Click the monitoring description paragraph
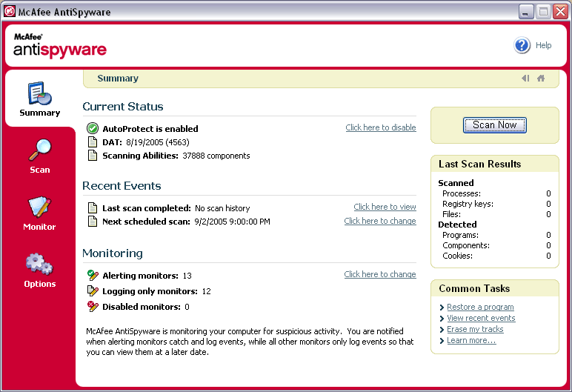This screenshot has width=572, height=392. pyautogui.click(x=250, y=342)
